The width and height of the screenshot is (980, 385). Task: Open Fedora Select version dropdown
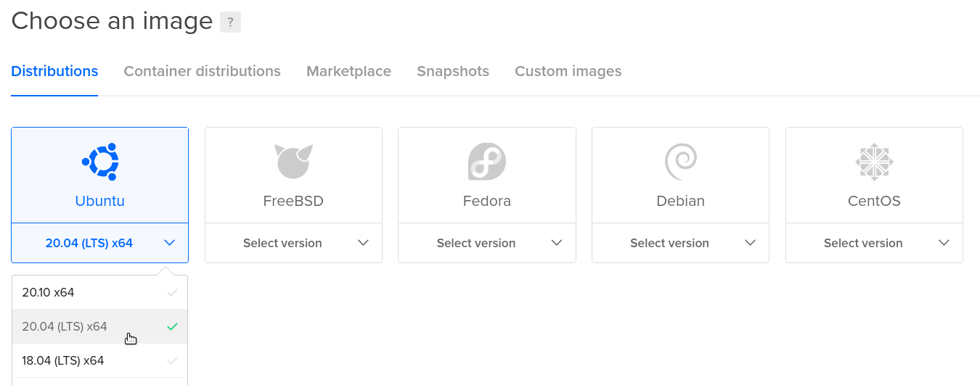487,243
